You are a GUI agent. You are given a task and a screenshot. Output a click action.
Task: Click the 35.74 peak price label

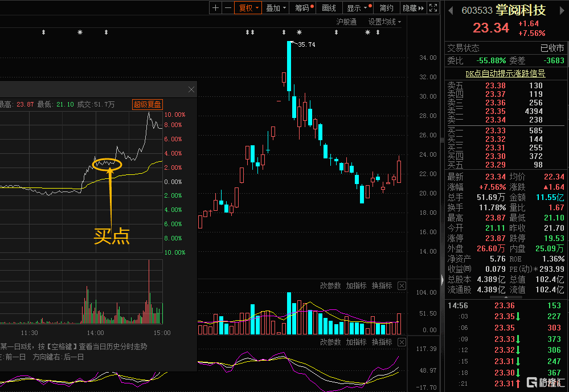click(x=306, y=44)
